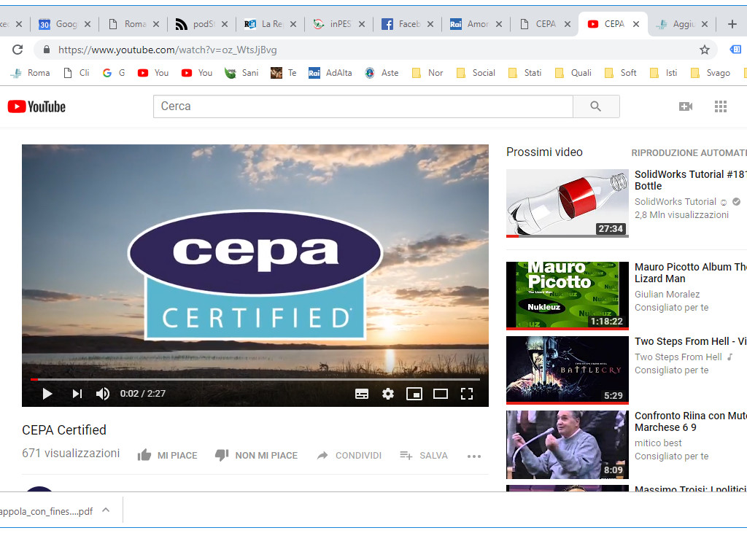Bookmark this page with the star
The image size is (747, 560).
click(x=705, y=50)
